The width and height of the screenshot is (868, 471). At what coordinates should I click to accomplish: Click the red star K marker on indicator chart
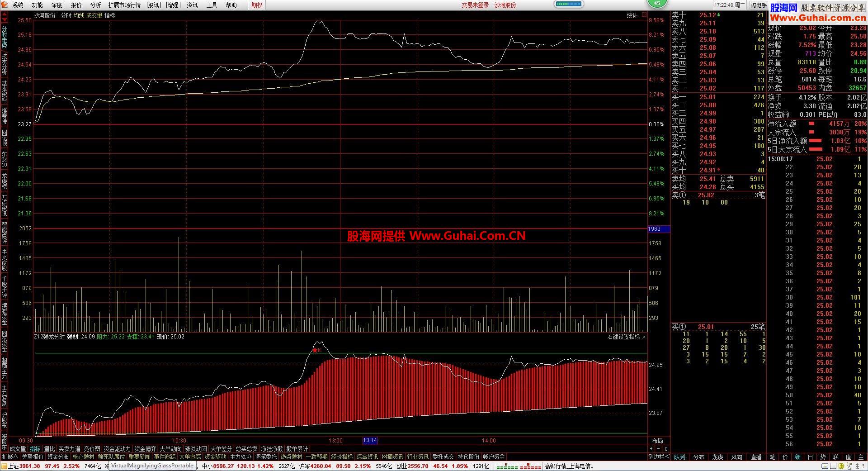(317, 350)
